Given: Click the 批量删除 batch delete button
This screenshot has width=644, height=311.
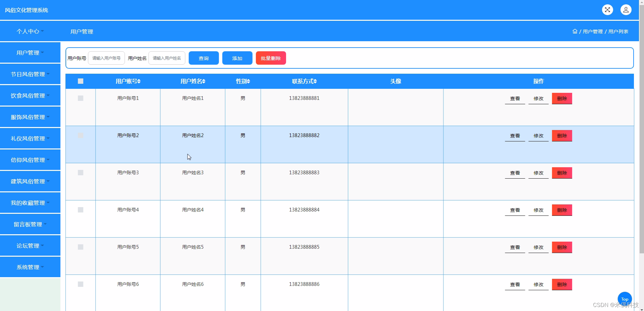Looking at the screenshot, I should pos(271,58).
